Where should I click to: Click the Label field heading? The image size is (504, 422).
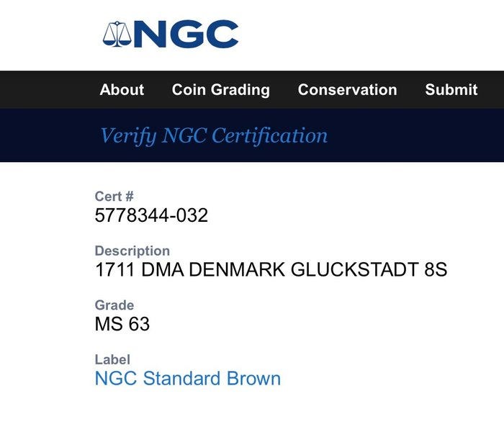[112, 359]
